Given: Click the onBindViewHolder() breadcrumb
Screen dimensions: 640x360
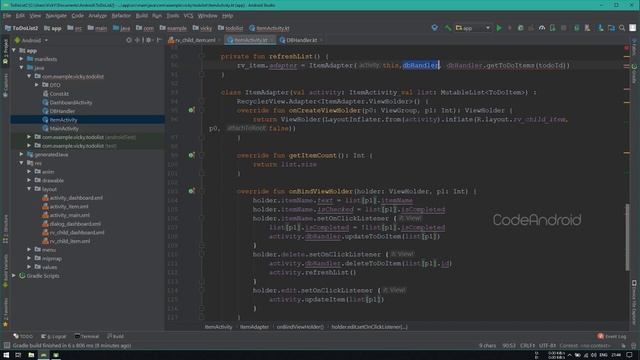Looking at the screenshot, I should click(300, 327).
